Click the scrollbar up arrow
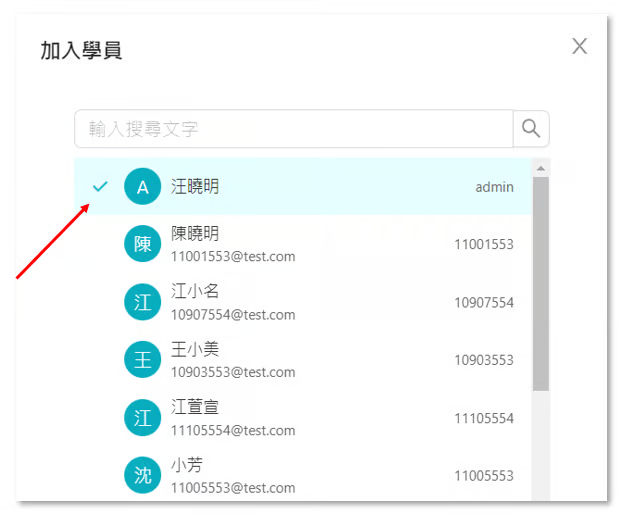622x520 pixels. click(x=541, y=167)
